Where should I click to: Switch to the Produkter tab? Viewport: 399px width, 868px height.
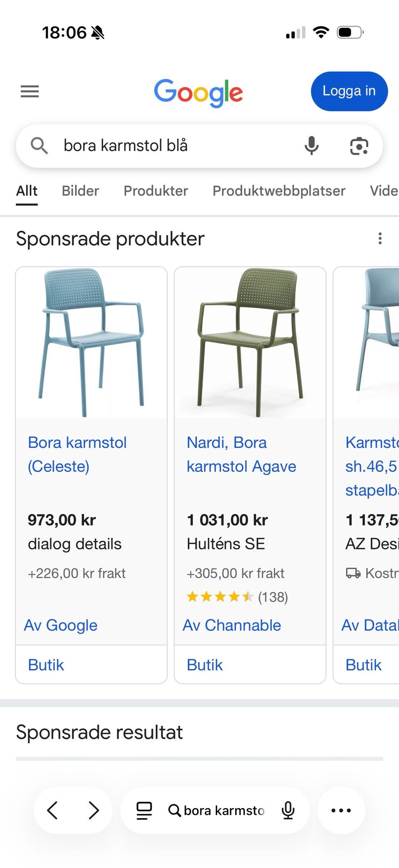point(156,191)
